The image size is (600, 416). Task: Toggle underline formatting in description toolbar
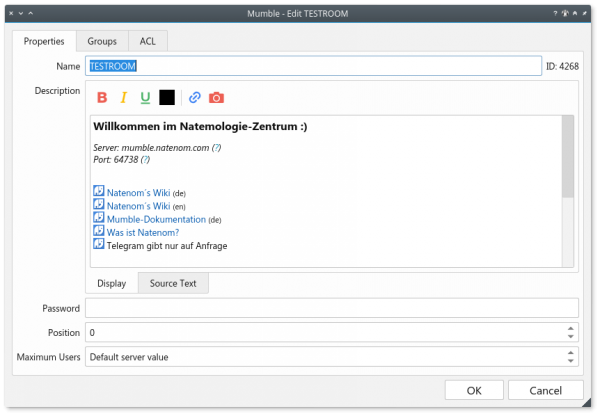coord(145,98)
